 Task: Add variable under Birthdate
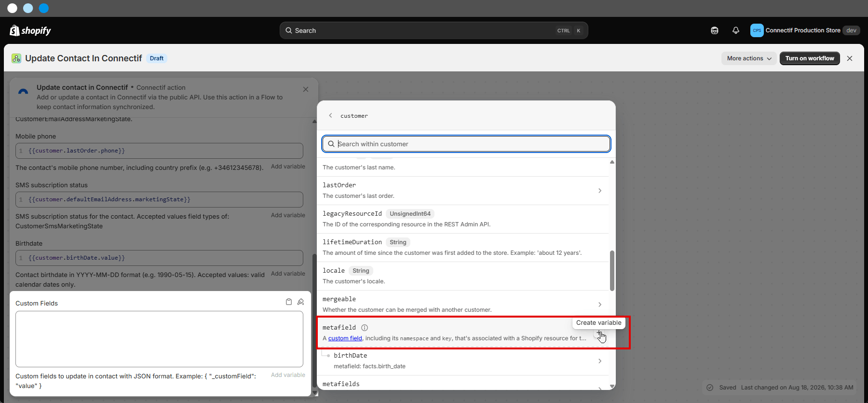coord(288,274)
